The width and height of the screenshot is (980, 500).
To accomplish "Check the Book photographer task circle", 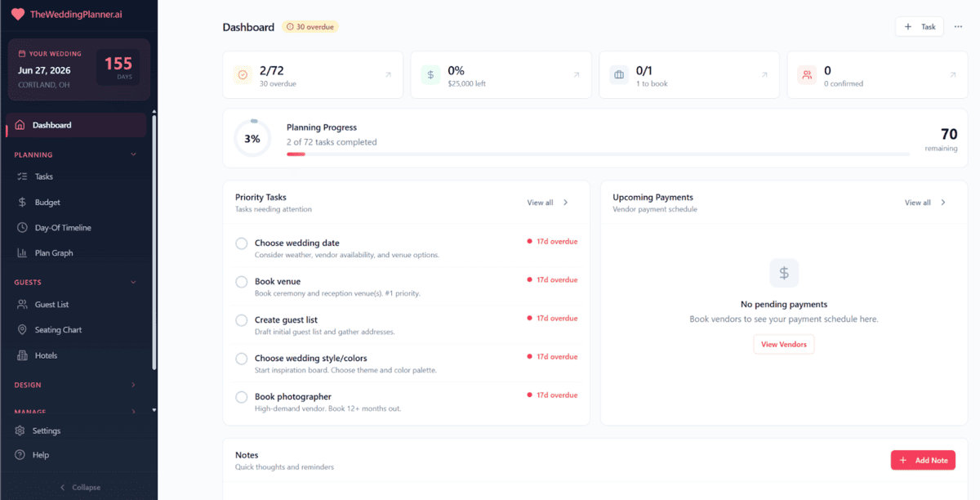I will [x=241, y=397].
